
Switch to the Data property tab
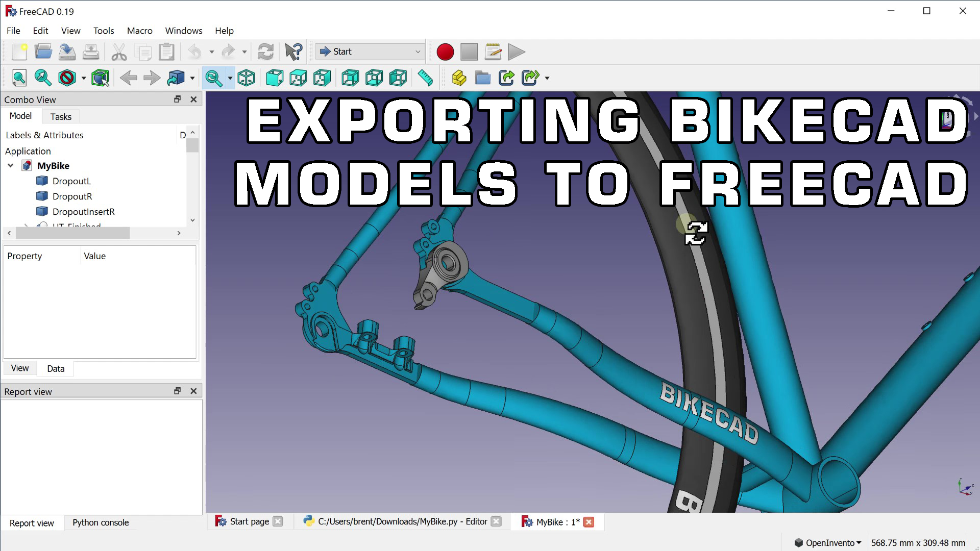tap(56, 368)
